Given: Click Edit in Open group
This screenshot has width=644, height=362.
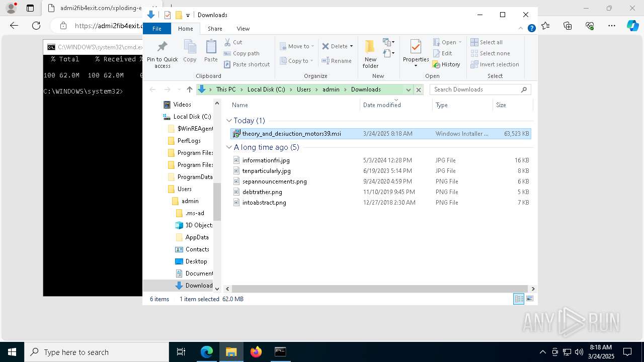Looking at the screenshot, I should (442, 53).
